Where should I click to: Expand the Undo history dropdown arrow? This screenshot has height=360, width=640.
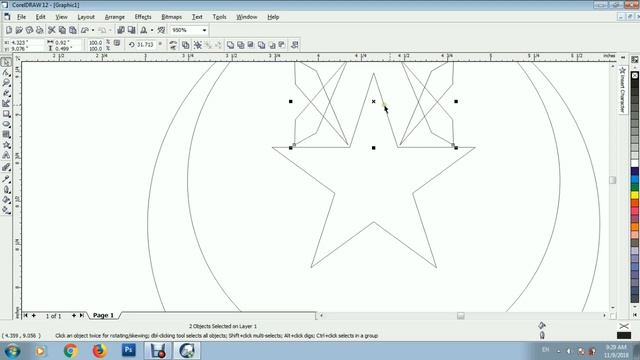point(93,30)
